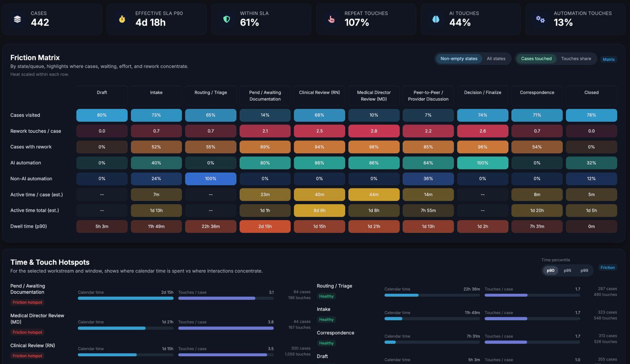Screen dimensions: 630x364
Task: Choose the p99 time percentile
Action: point(584,271)
